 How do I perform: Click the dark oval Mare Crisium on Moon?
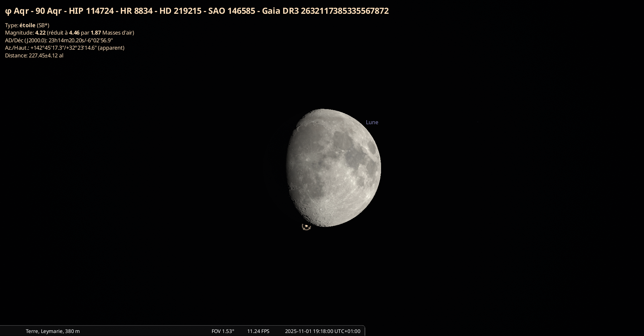(371, 147)
